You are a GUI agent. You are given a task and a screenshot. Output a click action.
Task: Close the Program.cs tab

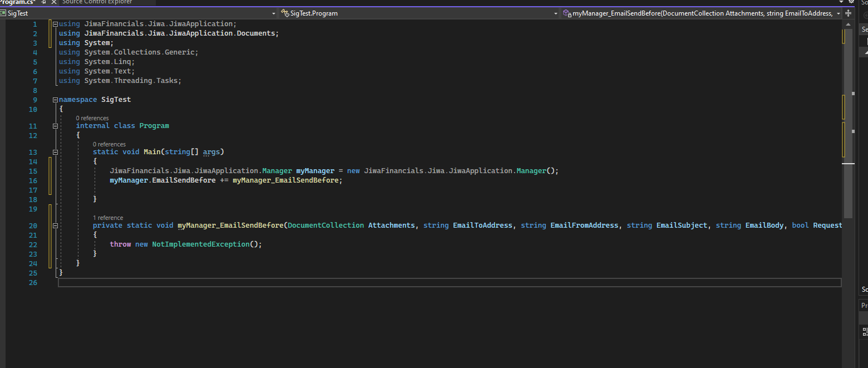point(54,2)
